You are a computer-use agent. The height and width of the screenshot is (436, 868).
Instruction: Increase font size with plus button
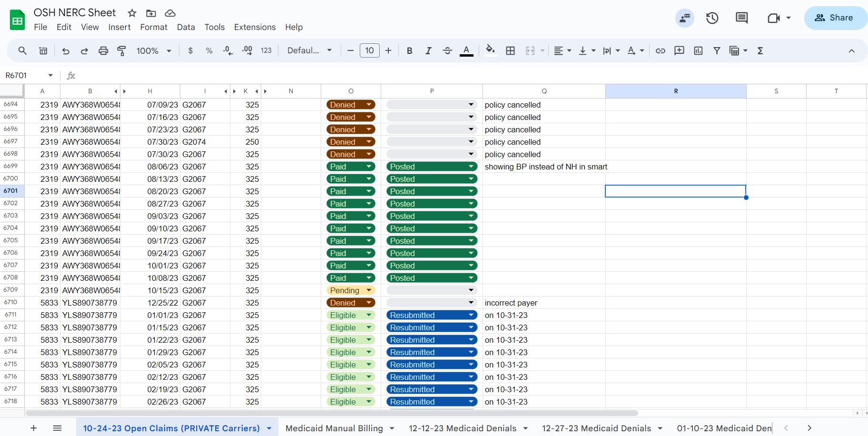(x=388, y=50)
